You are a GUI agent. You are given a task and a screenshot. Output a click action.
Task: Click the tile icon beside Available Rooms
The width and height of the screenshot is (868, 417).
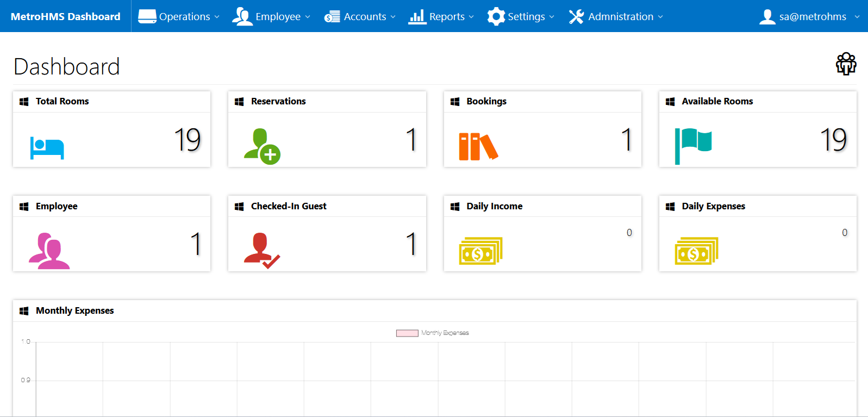670,102
